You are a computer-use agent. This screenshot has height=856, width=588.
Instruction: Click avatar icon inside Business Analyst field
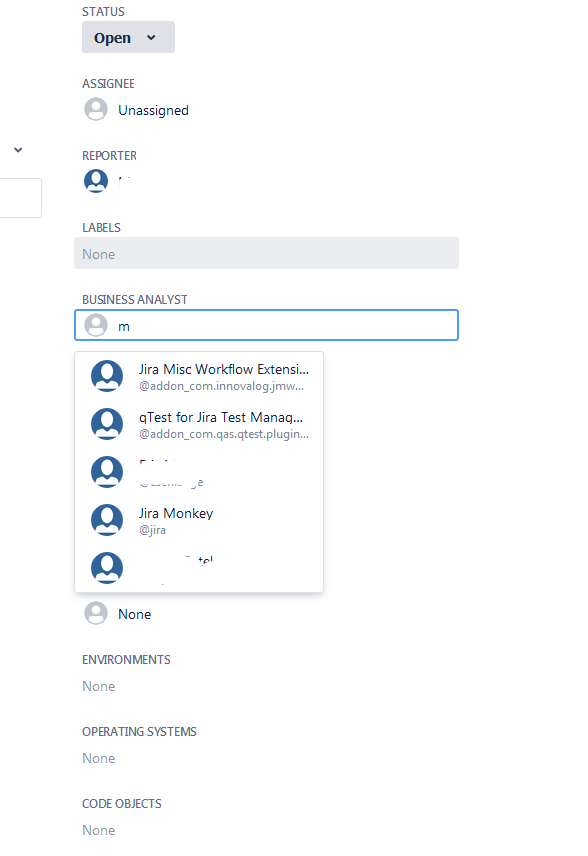[x=96, y=325]
